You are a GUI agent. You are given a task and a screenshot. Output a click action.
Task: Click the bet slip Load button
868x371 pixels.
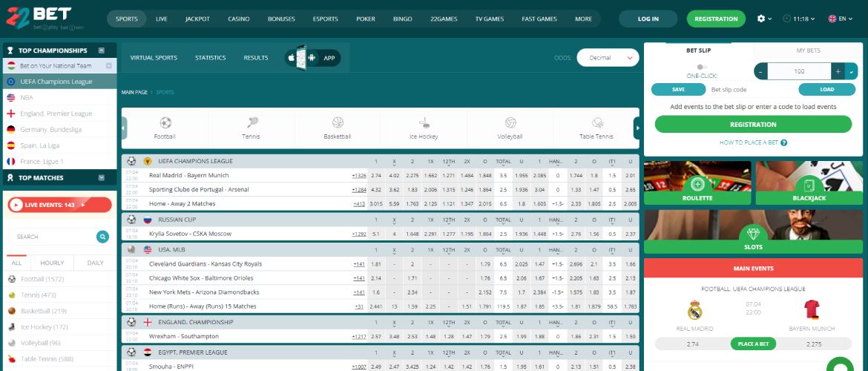(827, 90)
